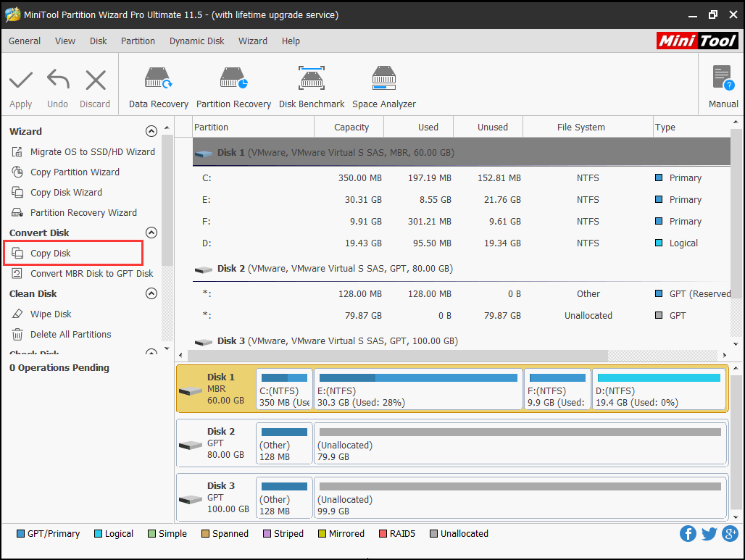The image size is (745, 560).
Task: Click Migrate OS to SSD/HD Wizard link
Action: 93,152
